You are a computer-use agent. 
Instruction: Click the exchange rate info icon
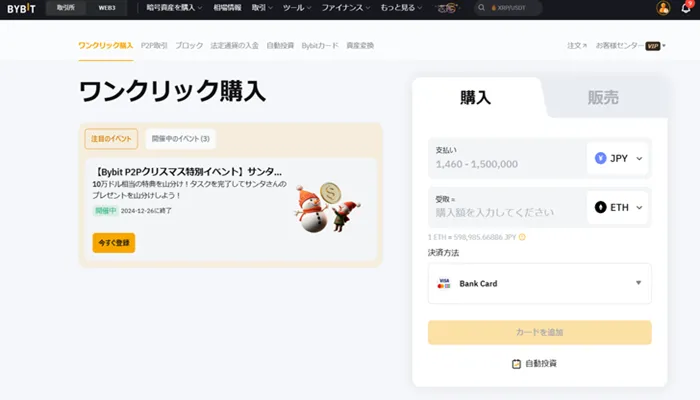pyautogui.click(x=522, y=237)
